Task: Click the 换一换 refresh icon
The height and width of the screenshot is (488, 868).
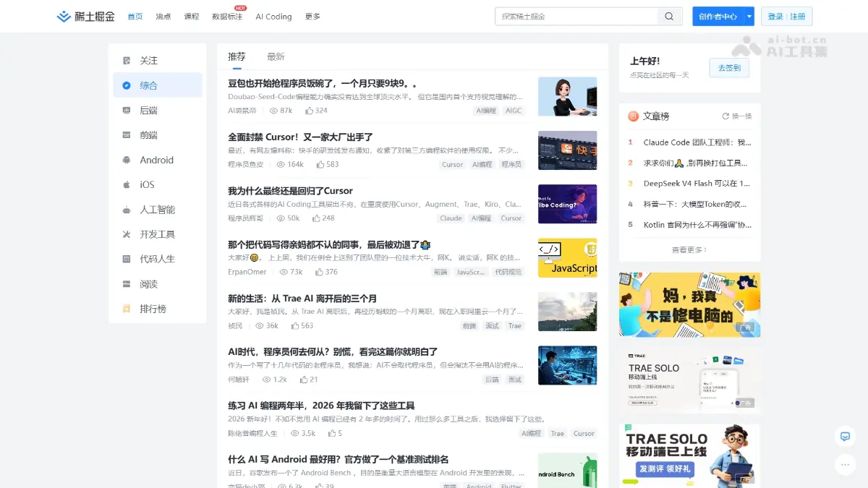Action: point(726,116)
